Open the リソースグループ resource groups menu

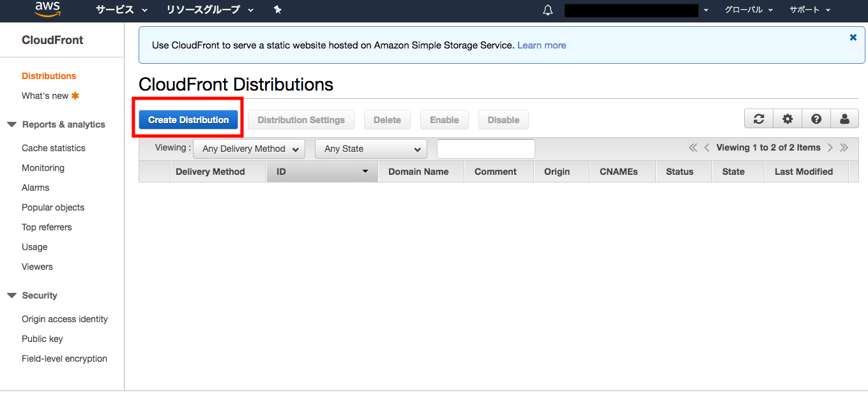(x=210, y=10)
